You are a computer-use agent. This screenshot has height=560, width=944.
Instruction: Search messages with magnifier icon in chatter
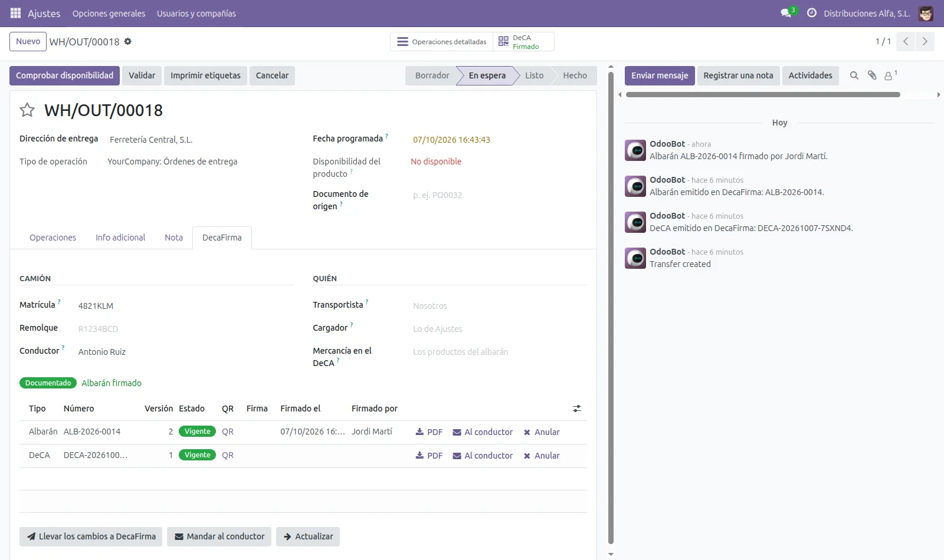(854, 75)
